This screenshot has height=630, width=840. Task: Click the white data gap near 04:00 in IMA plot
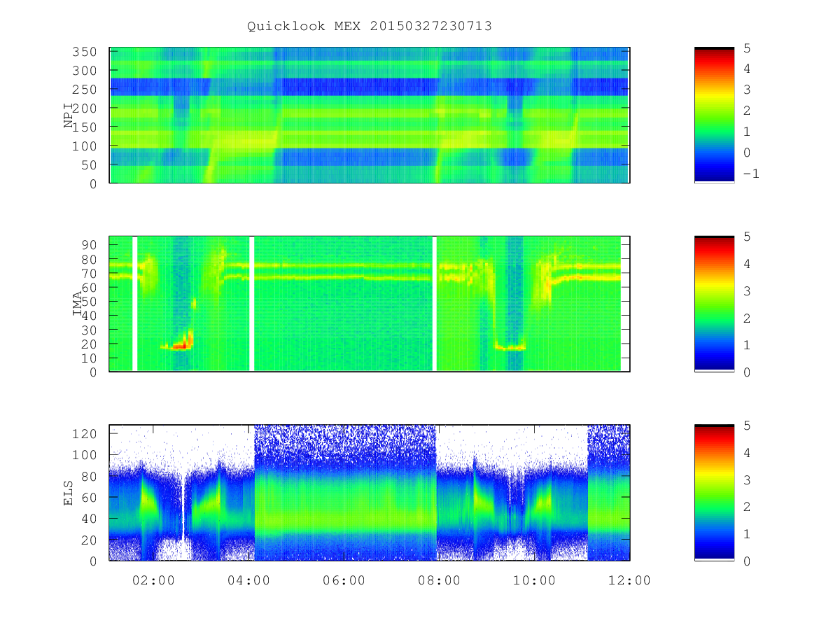(x=252, y=304)
